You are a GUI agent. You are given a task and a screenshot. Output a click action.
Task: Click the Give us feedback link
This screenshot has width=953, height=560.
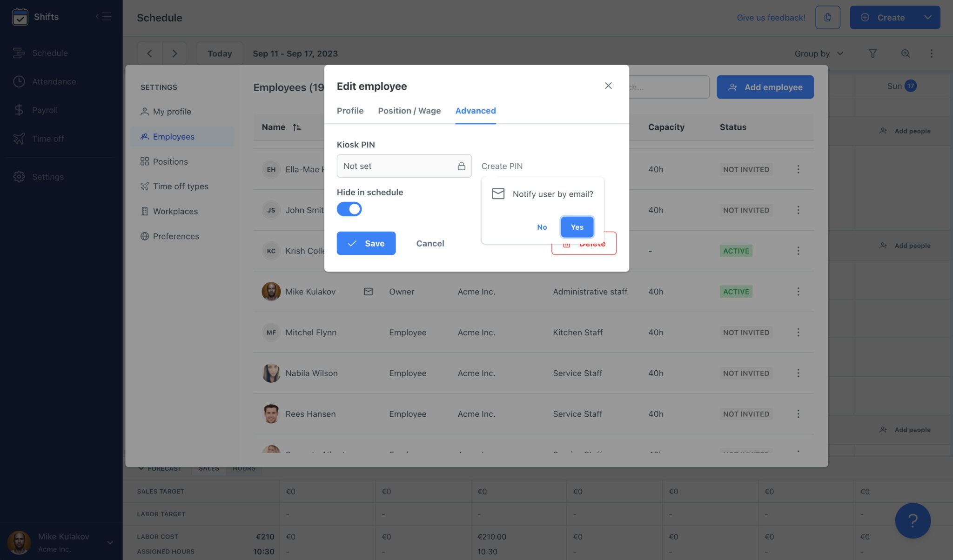[x=771, y=17]
